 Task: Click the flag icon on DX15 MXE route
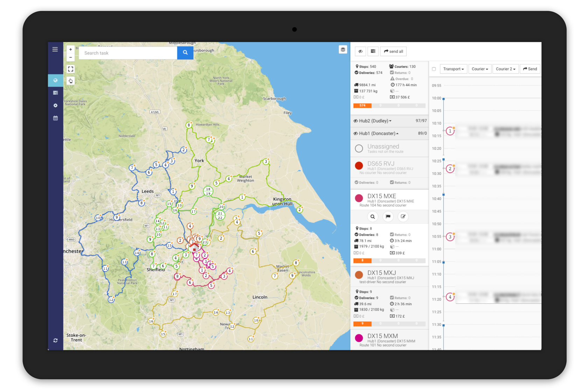[x=388, y=217]
